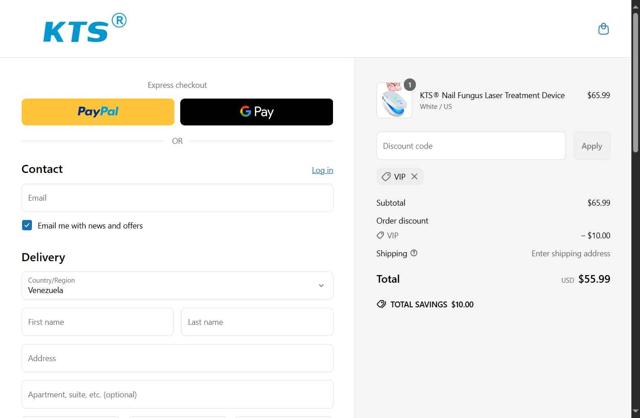The height and width of the screenshot is (418, 640).
Task: Focus the Email input field
Action: [177, 198]
